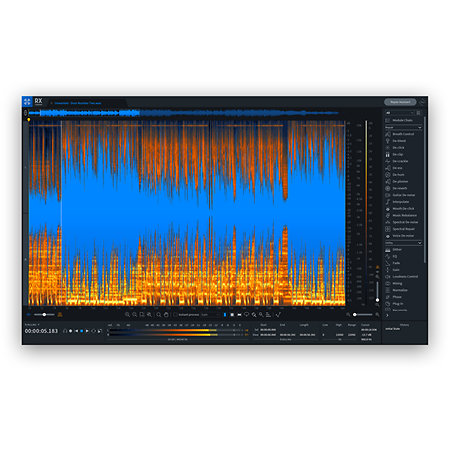Collapse the Utility category header
450x450 pixels.
pos(403,243)
